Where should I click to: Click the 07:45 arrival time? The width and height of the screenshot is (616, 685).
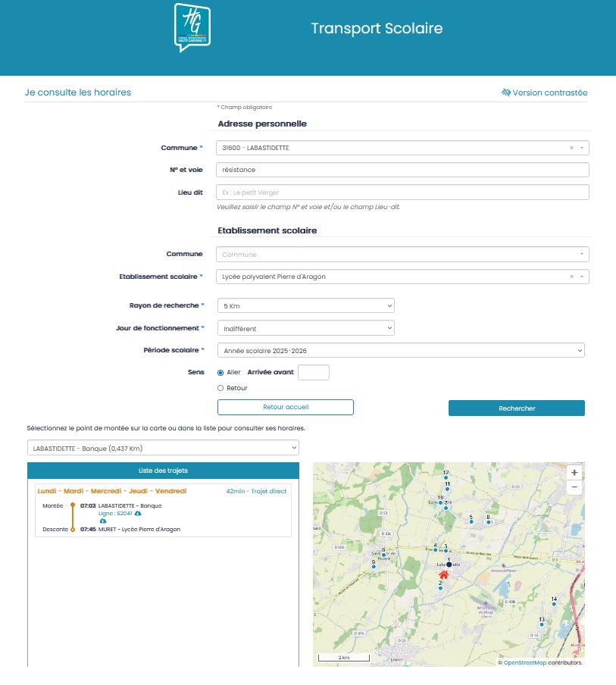click(x=88, y=530)
